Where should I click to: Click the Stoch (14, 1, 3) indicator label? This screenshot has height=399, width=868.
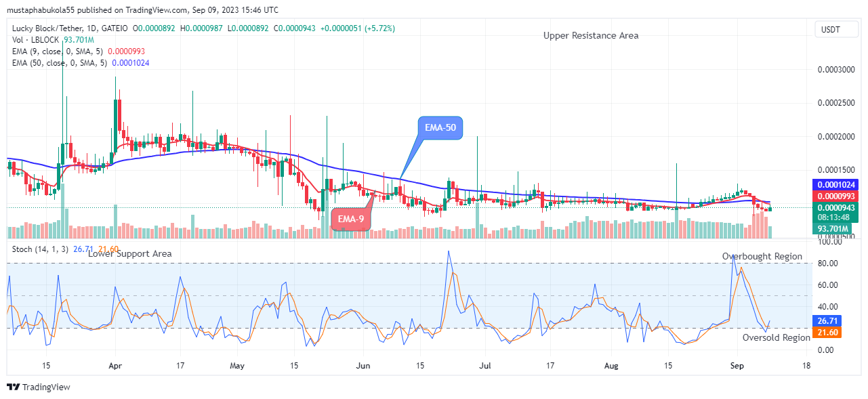41,249
